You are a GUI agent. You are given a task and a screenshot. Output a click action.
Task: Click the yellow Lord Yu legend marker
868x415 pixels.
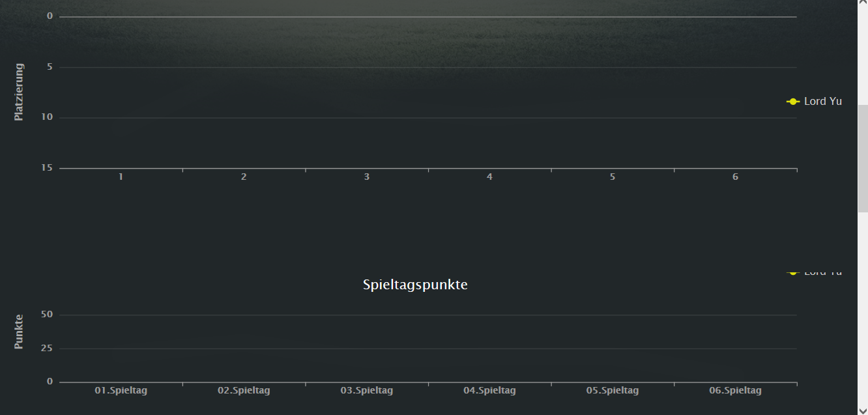[x=792, y=102]
